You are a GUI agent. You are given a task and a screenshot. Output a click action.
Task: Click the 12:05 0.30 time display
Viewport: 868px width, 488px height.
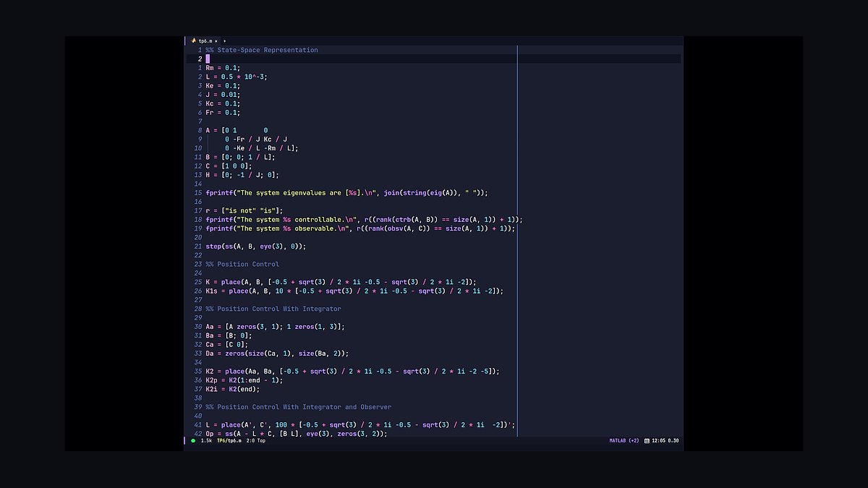[665, 440]
